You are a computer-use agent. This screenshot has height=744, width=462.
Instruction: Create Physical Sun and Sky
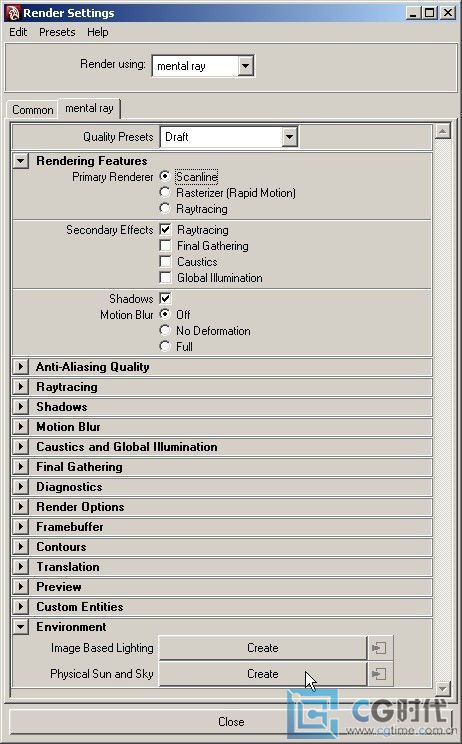pyautogui.click(x=262, y=674)
